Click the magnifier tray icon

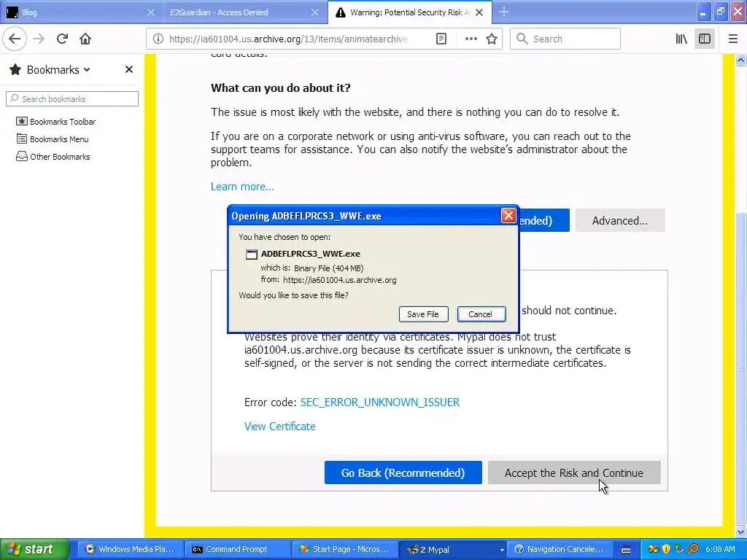tap(693, 549)
